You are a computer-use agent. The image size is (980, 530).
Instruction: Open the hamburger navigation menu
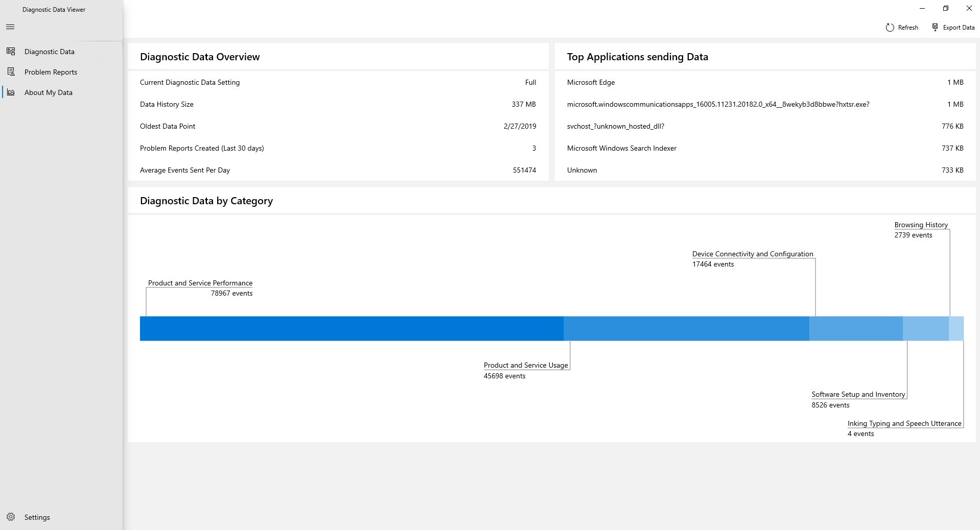[x=10, y=27]
